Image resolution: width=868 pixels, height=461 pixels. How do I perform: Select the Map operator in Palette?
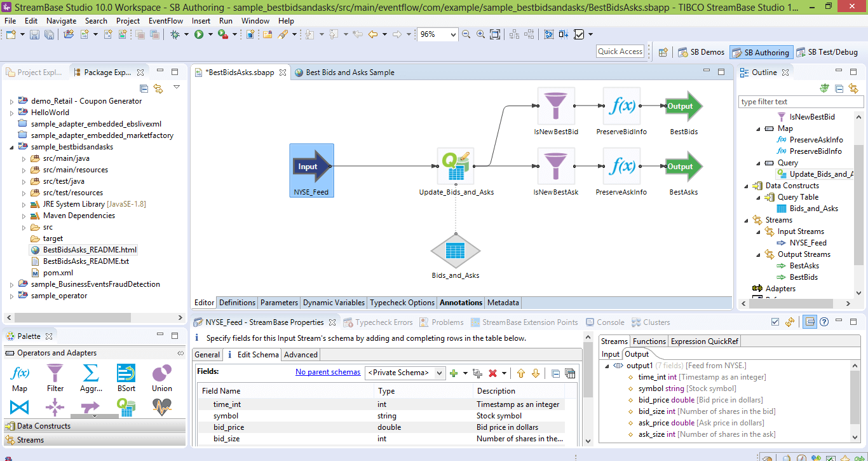(20, 378)
